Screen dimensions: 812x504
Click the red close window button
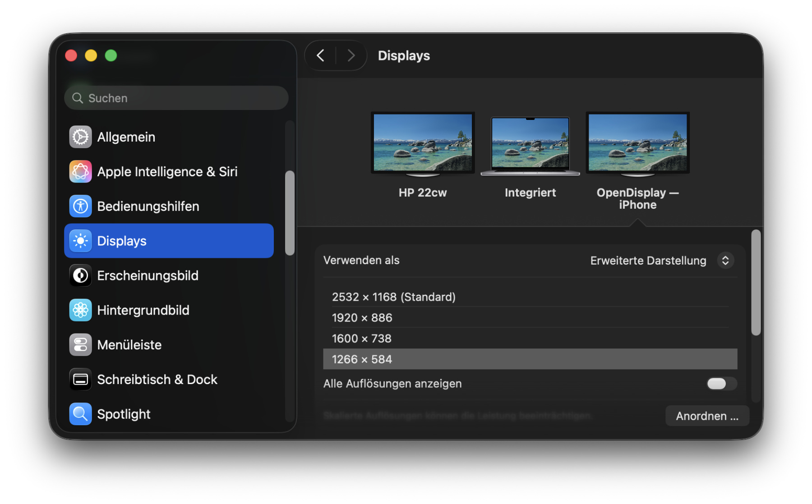pos(71,55)
